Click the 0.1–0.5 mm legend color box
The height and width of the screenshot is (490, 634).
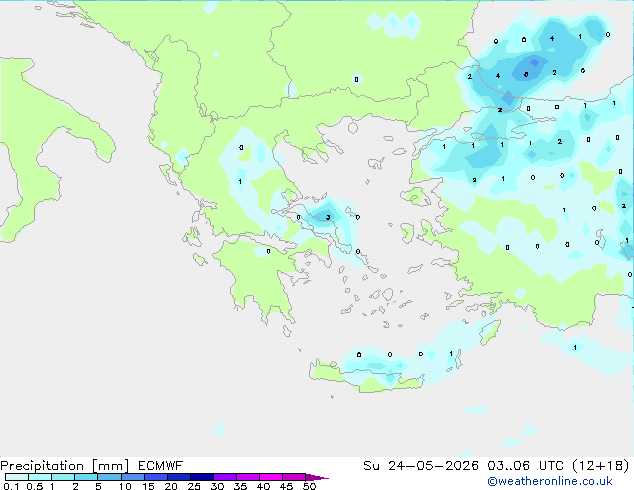coord(17,477)
